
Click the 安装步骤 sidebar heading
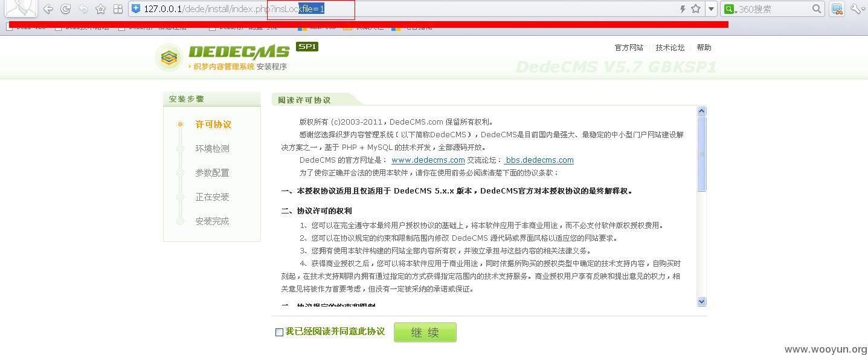pyautogui.click(x=187, y=99)
